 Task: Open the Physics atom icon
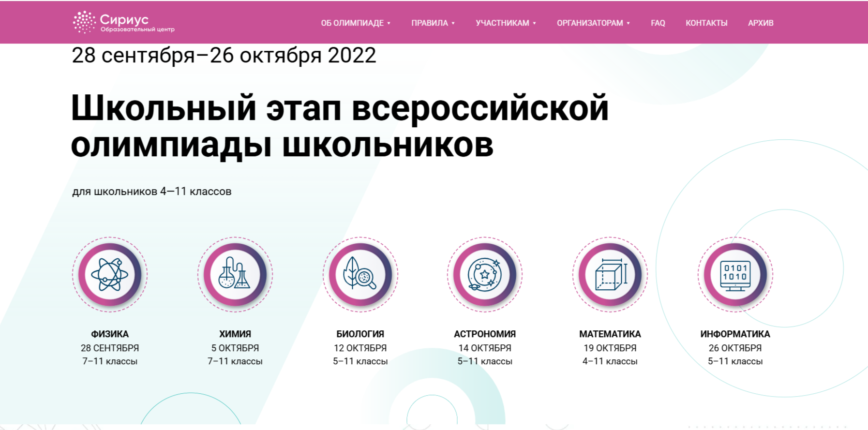(110, 274)
